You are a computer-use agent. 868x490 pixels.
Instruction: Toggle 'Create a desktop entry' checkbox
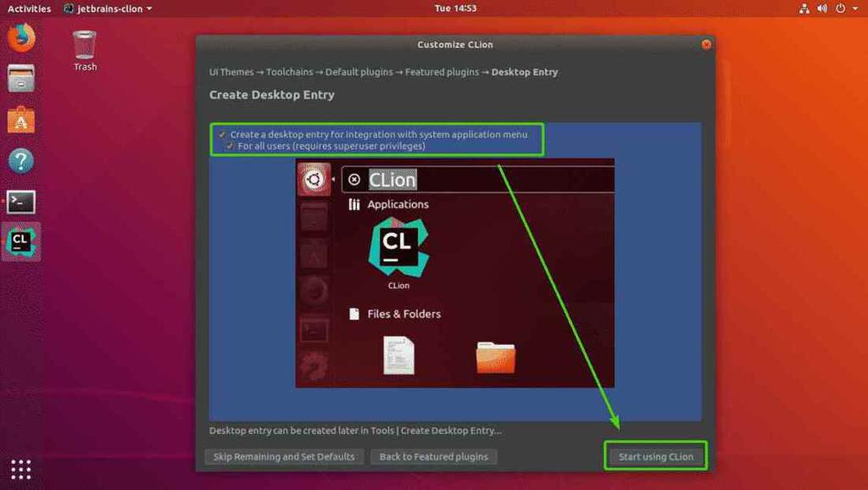tap(223, 135)
